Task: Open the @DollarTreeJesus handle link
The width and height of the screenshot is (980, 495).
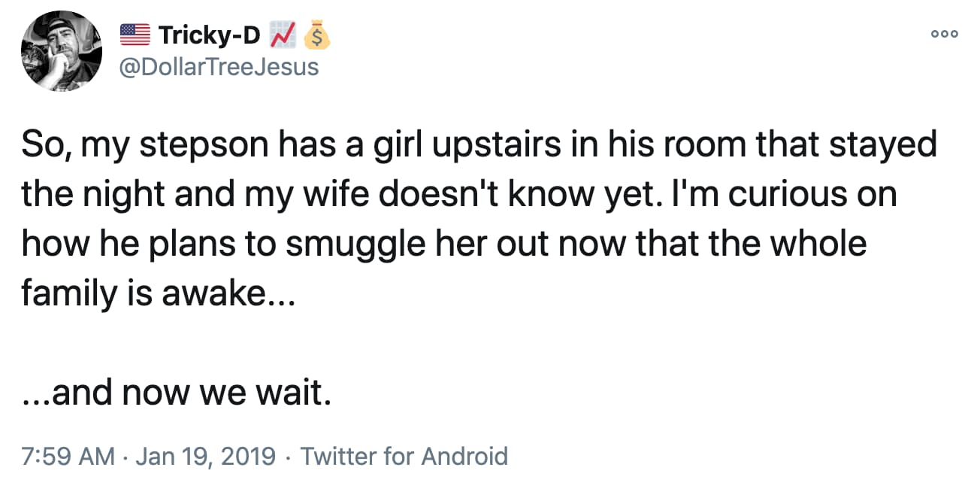Action: point(219,67)
